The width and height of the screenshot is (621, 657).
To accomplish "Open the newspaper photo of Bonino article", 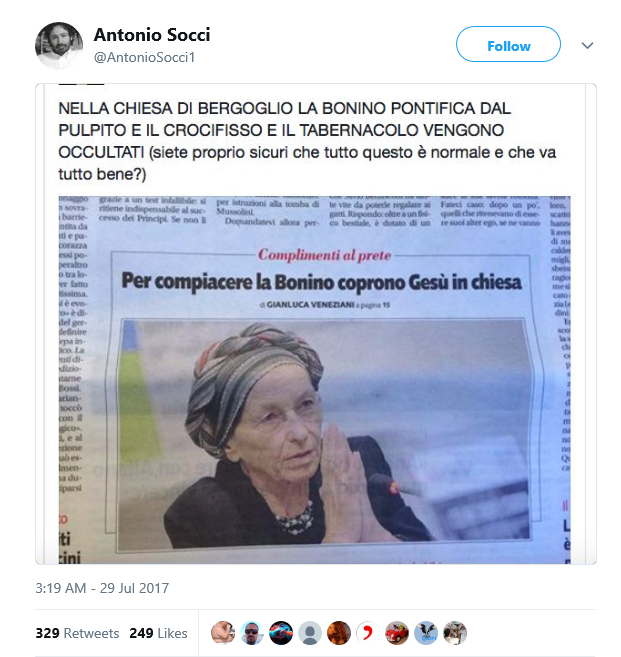I will coord(314,380).
